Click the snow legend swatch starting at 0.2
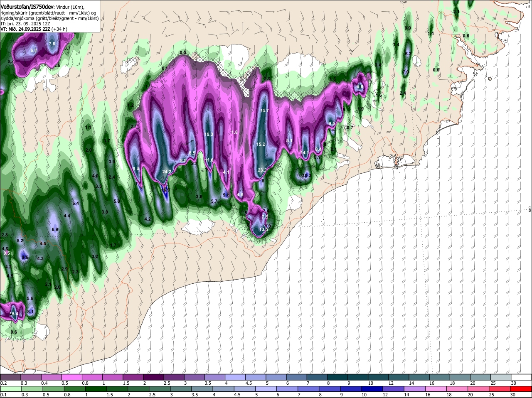Screen dimensions: 532x398 click(10, 377)
